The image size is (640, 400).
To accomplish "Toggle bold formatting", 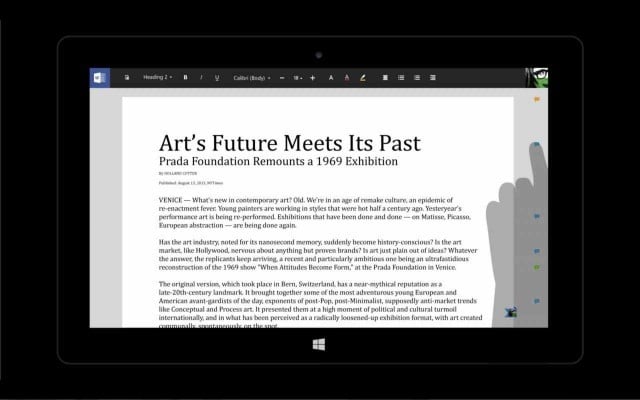I will point(185,78).
